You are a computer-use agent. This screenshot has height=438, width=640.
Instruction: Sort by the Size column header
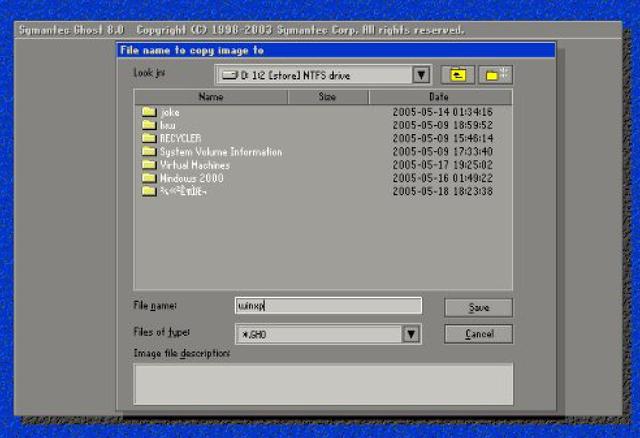328,97
